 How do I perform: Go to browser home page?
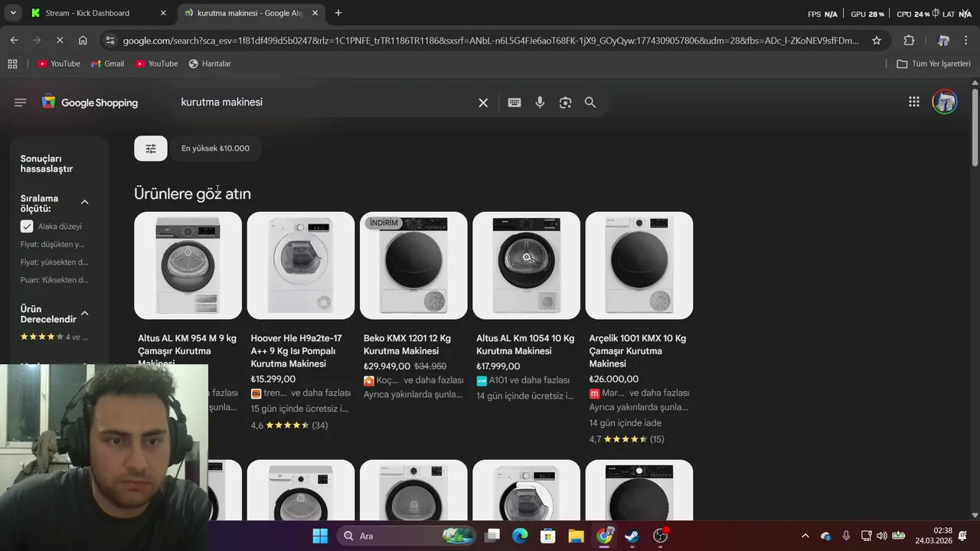click(83, 41)
